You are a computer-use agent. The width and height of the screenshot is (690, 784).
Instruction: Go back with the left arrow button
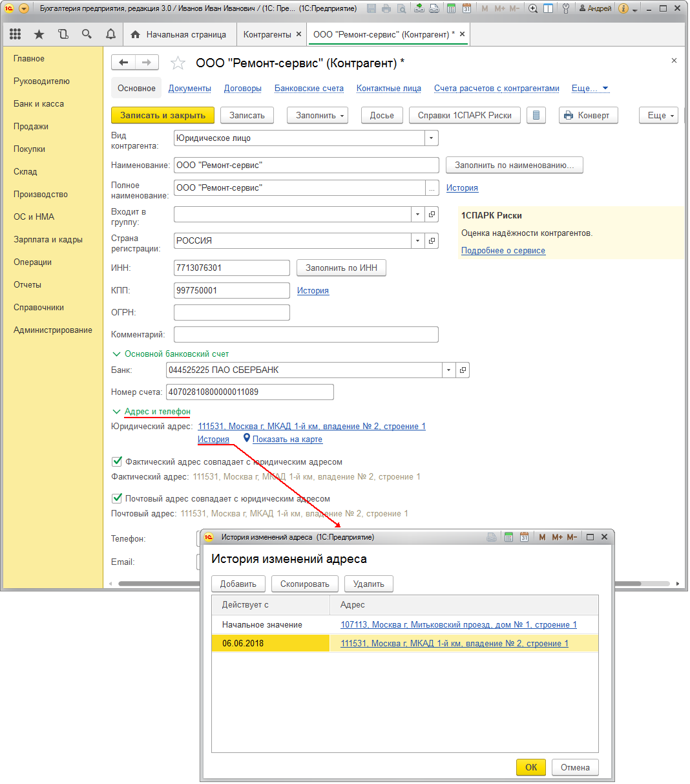point(123,62)
